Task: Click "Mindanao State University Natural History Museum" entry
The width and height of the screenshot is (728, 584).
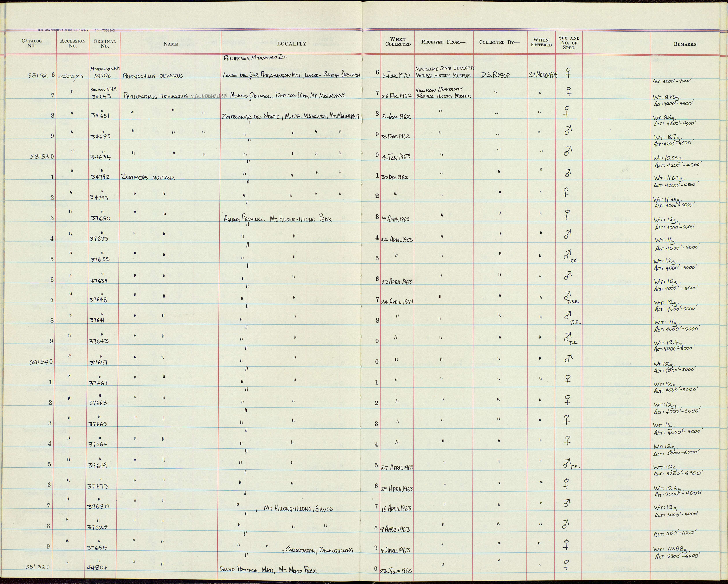Action: coord(445,72)
